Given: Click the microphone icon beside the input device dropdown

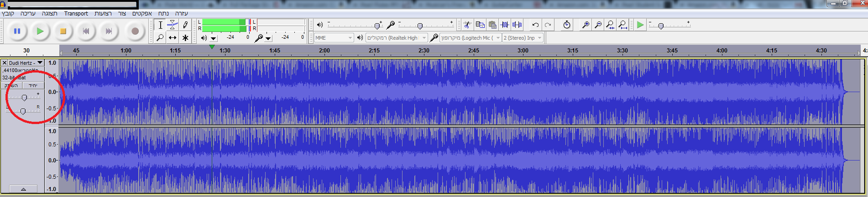Looking at the screenshot, I should pos(434,38).
